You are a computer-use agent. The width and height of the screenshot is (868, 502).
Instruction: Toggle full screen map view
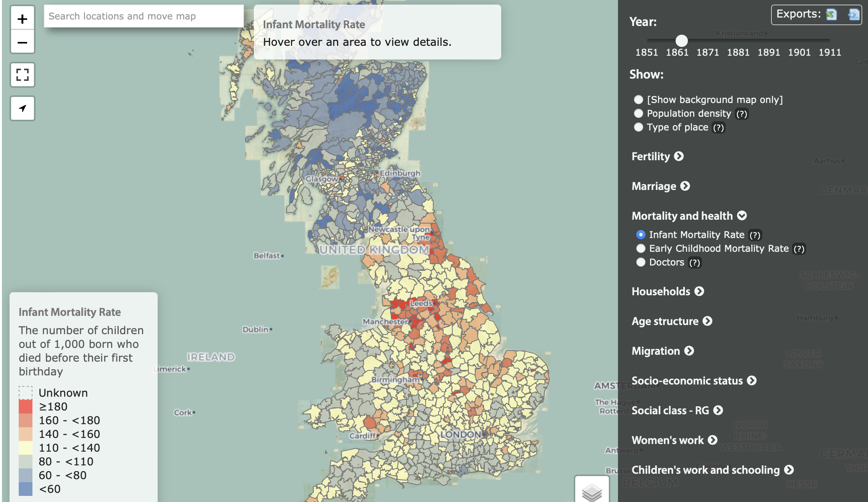(23, 75)
